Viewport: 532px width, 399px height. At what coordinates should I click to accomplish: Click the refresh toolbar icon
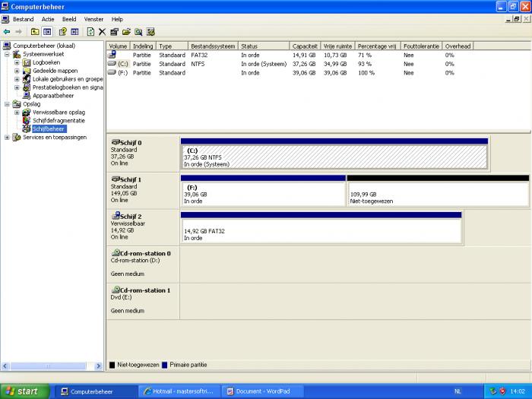90,32
